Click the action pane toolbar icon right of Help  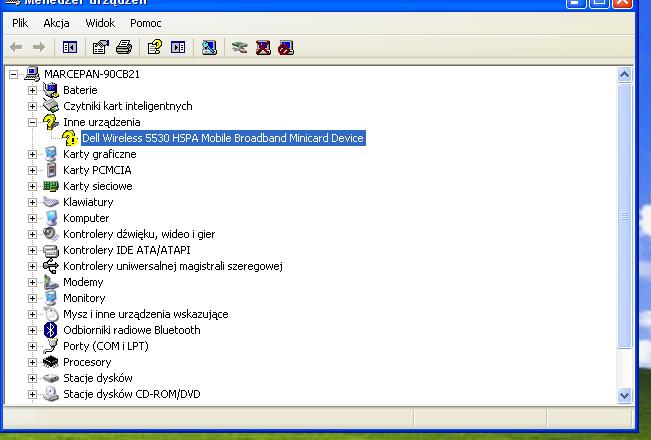pyautogui.click(x=178, y=47)
